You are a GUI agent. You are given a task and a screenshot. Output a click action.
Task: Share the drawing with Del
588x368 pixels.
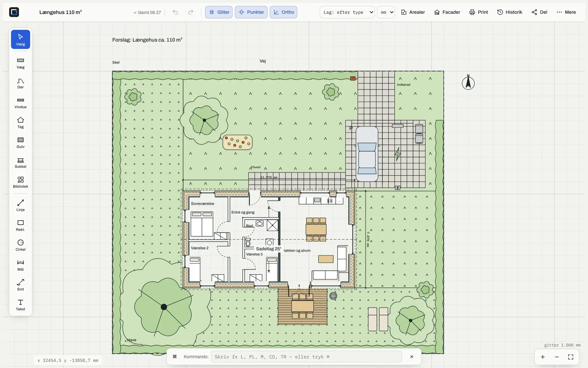pyautogui.click(x=539, y=12)
